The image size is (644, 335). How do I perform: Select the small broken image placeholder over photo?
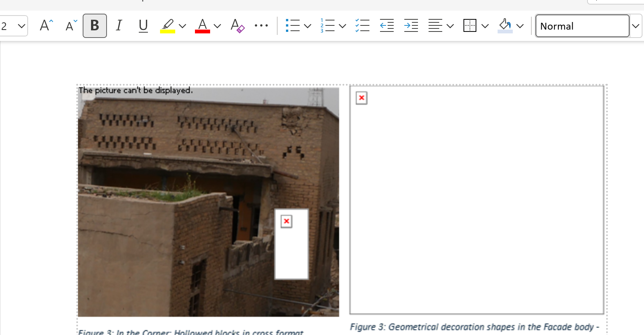pos(291,244)
